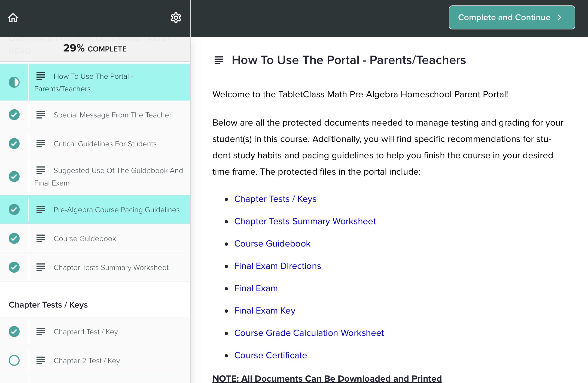Click the checkmark circle for Pre-Algebra Course Pacing Guidelines
The image size is (588, 383).
(x=14, y=209)
